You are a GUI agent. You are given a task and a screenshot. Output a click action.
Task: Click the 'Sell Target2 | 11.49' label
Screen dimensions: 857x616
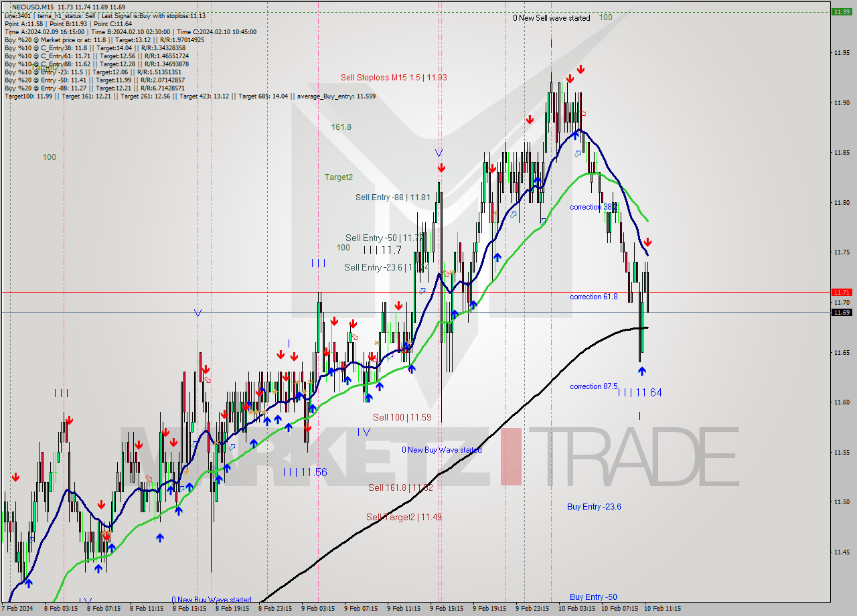pyautogui.click(x=404, y=517)
